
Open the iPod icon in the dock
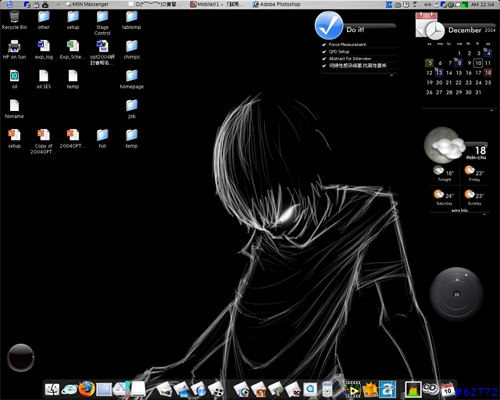tap(327, 389)
